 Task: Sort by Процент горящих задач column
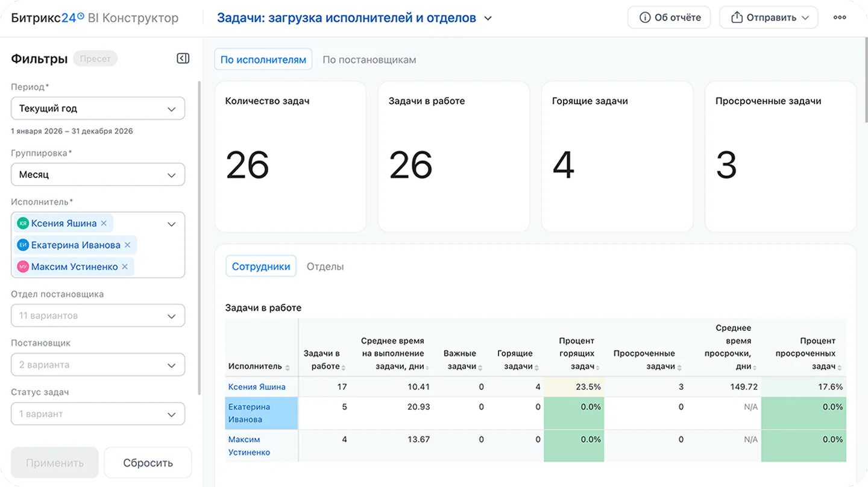(x=599, y=367)
